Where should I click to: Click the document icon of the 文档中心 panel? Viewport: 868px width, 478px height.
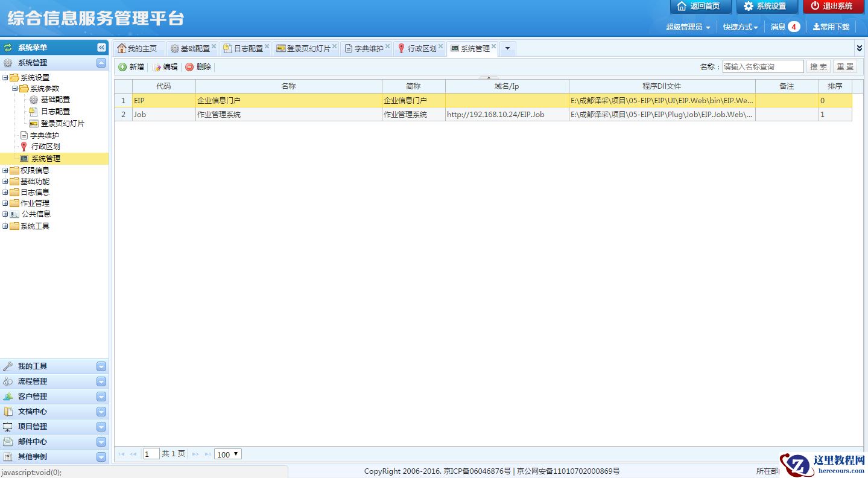tap(8, 412)
